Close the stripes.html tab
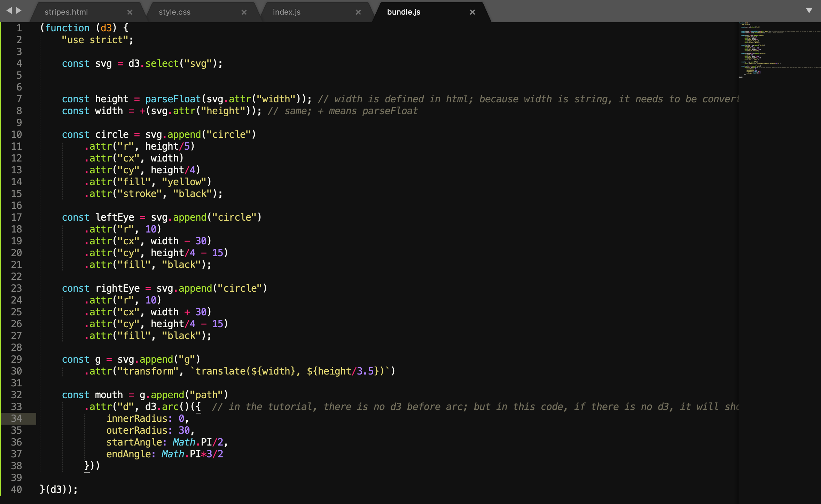The image size is (821, 504). click(x=130, y=12)
